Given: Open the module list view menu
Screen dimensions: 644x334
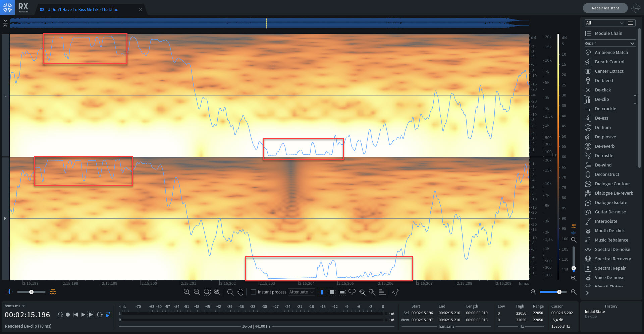Looking at the screenshot, I should (630, 23).
